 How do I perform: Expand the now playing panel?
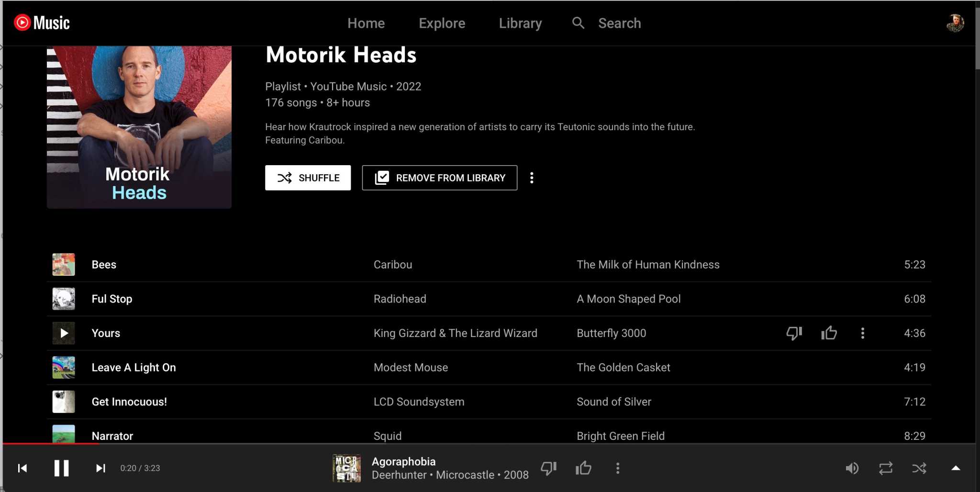[x=955, y=468]
